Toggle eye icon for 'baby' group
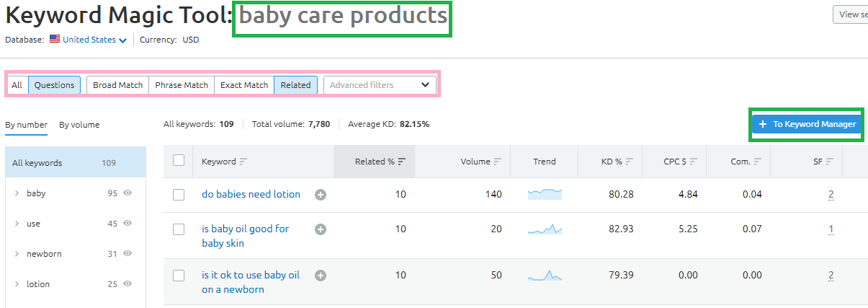868x308 pixels. click(x=127, y=193)
